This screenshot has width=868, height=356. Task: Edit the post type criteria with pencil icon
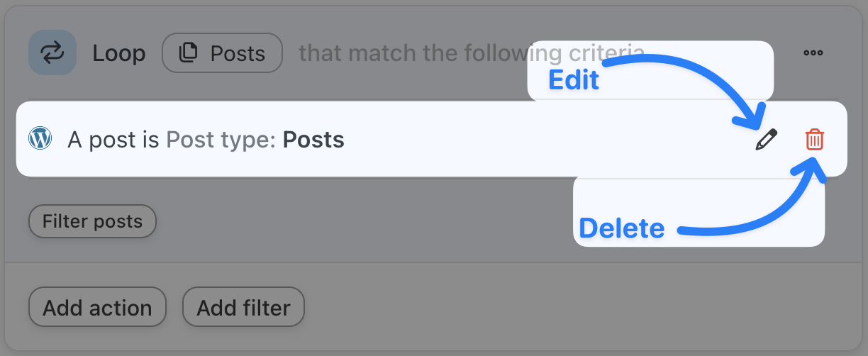pyautogui.click(x=766, y=140)
